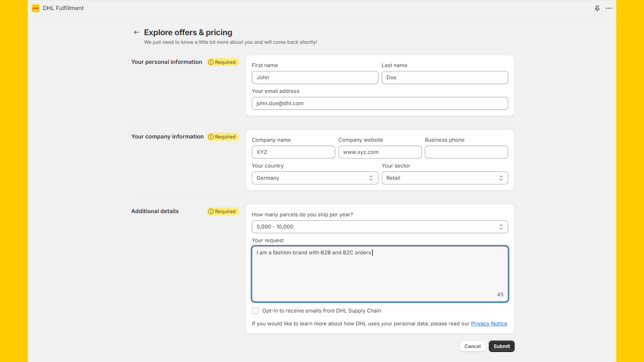
Task: Click the Required badge for personal information
Action: tap(223, 62)
